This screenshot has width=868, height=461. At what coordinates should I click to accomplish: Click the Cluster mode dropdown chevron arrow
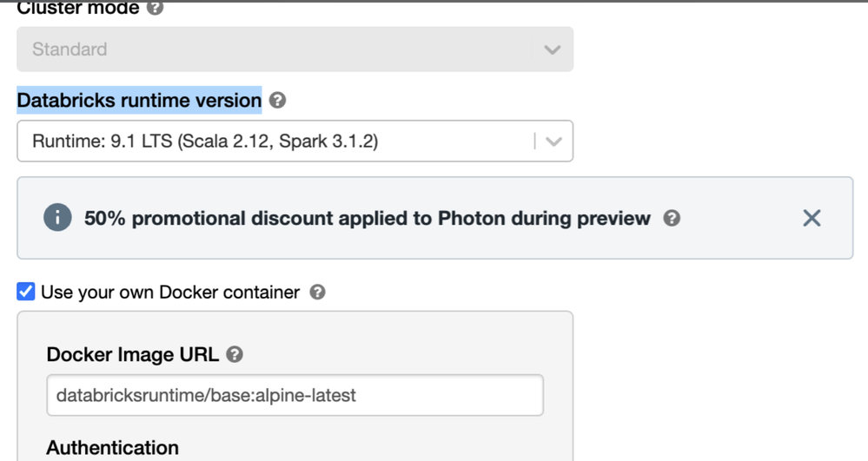552,49
